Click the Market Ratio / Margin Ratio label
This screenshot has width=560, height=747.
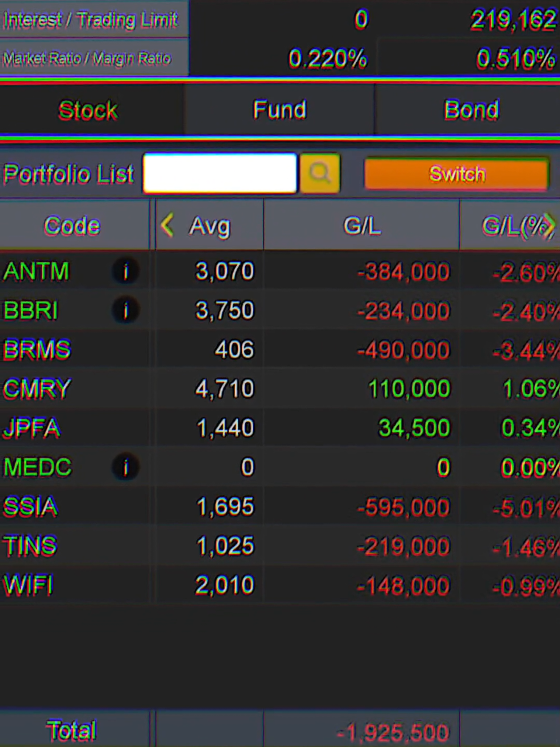pos(87,59)
